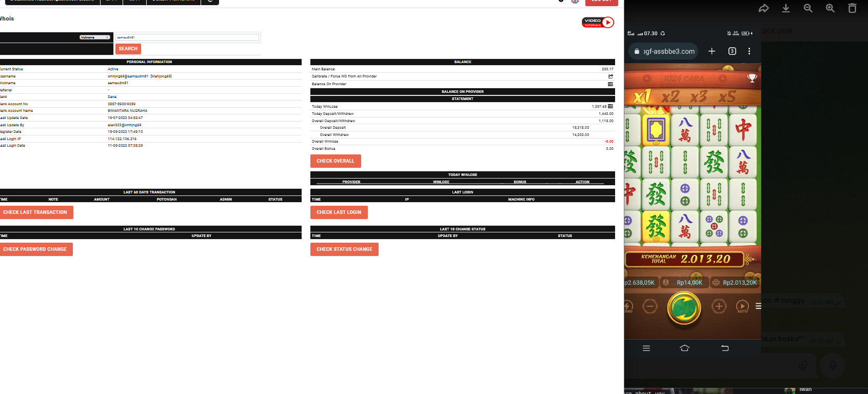Click bank account number 0857-5900-9059
Screen dimensions: 868x394
point(122,104)
